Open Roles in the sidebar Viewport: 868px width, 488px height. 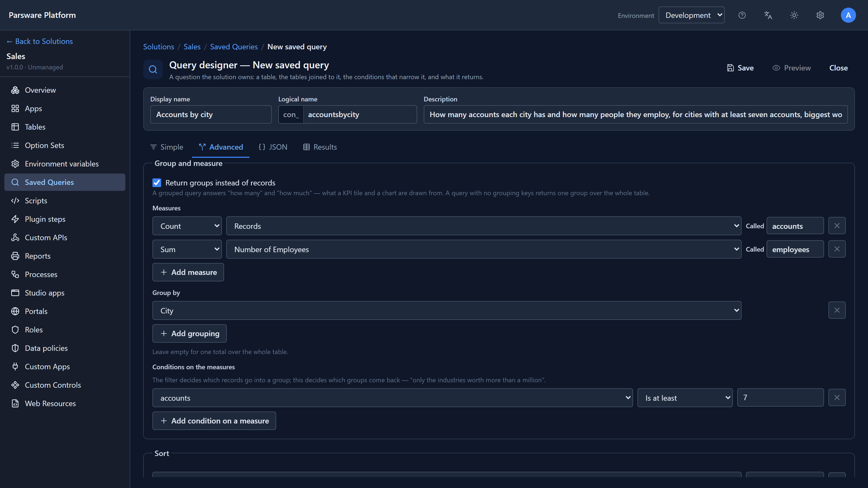65,330
